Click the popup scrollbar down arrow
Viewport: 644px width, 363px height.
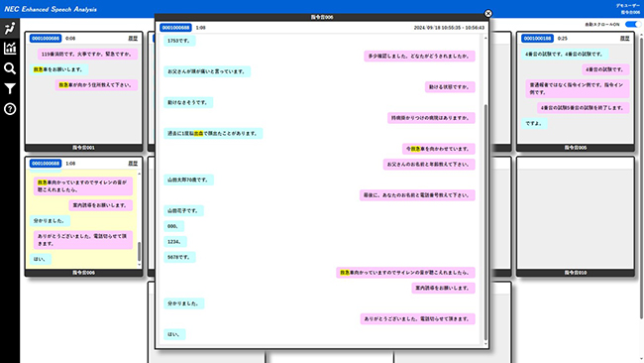click(x=485, y=344)
